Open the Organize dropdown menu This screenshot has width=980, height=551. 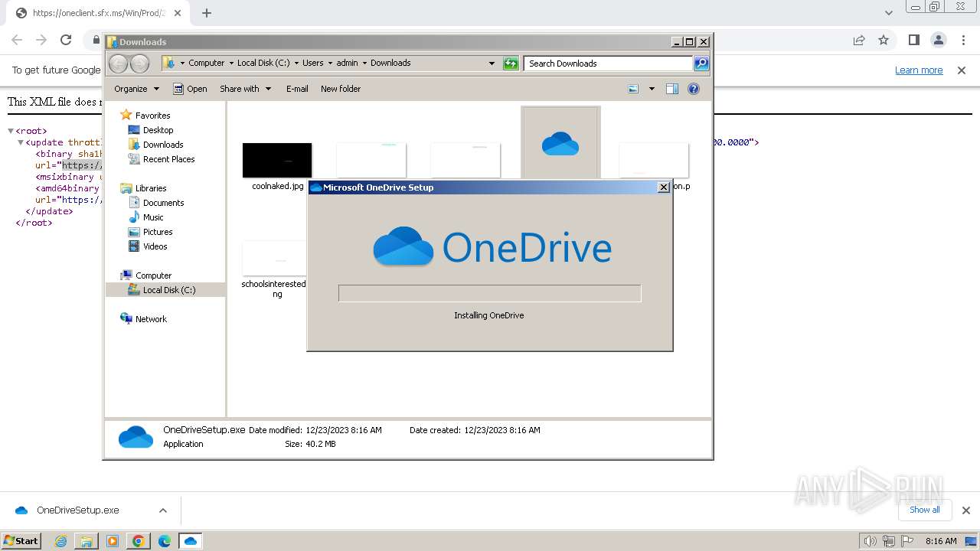(136, 89)
